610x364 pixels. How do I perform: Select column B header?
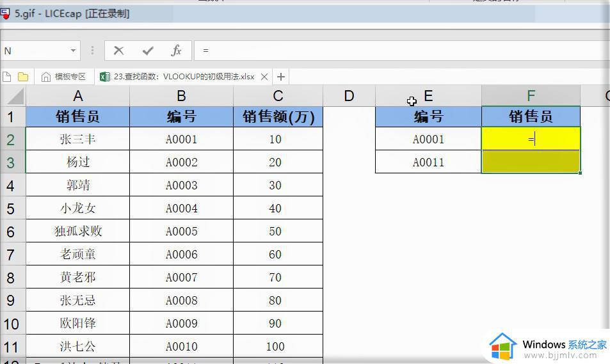click(181, 96)
